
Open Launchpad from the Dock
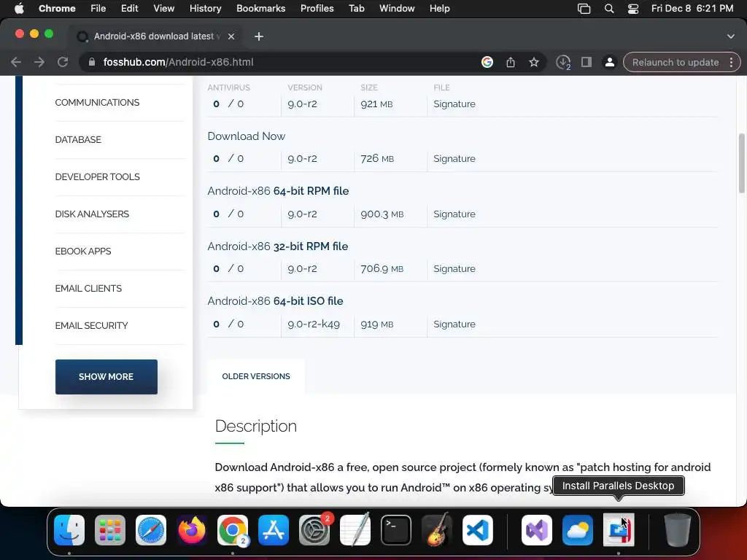click(110, 529)
